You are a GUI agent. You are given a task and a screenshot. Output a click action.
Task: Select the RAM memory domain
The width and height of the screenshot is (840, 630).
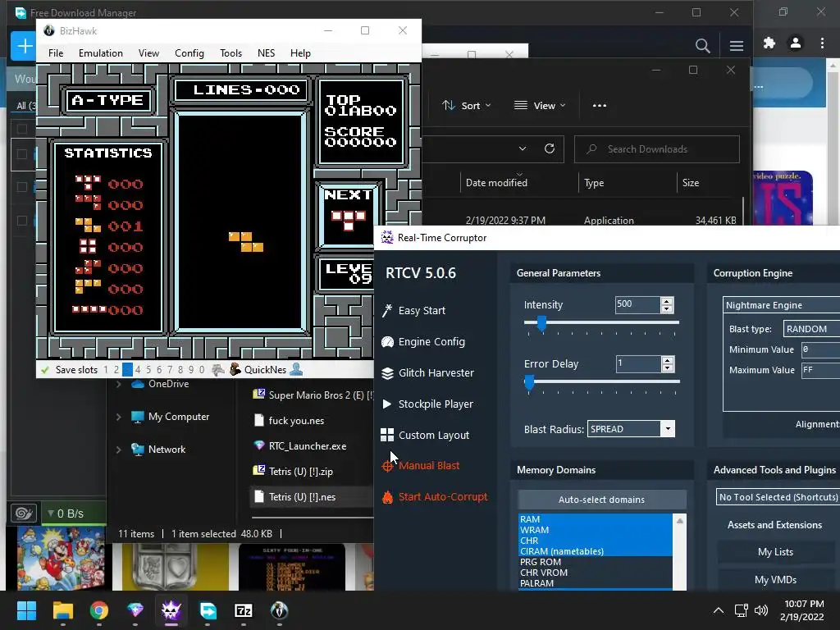[596, 519]
